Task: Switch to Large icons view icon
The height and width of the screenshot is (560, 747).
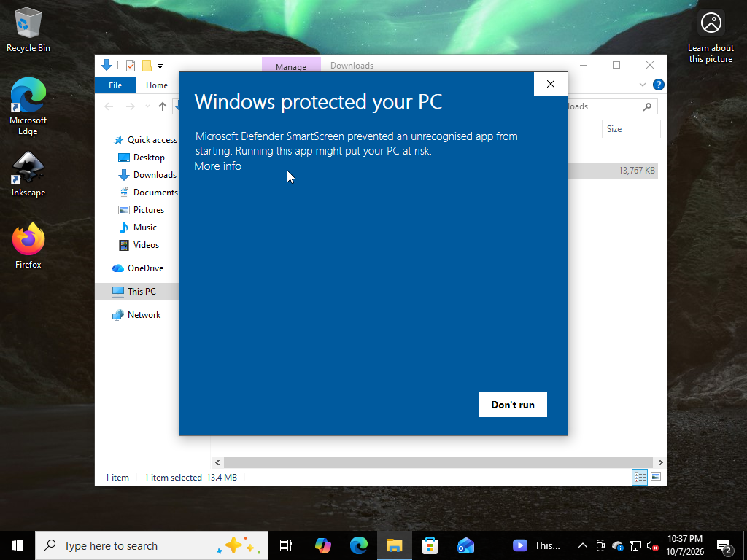Action: pyautogui.click(x=656, y=477)
